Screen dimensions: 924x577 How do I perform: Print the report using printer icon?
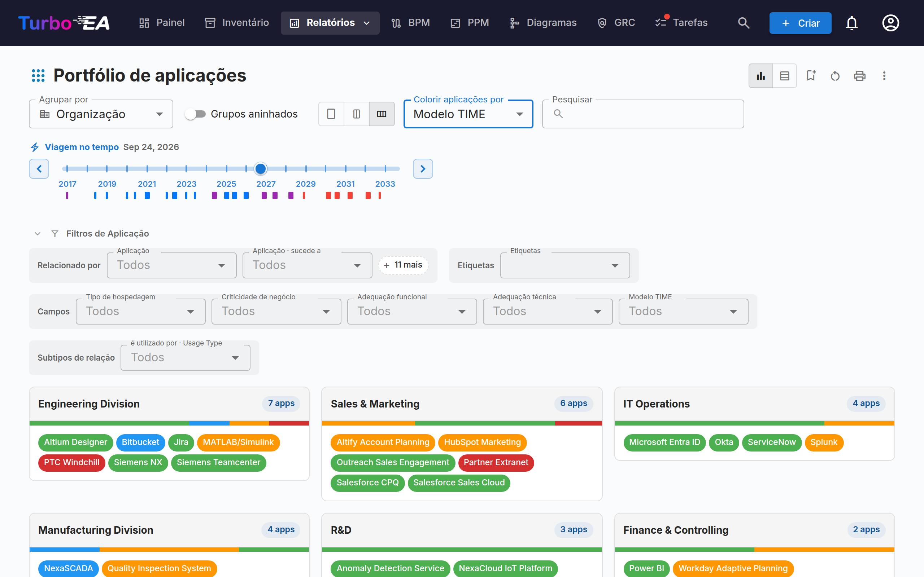[859, 76]
